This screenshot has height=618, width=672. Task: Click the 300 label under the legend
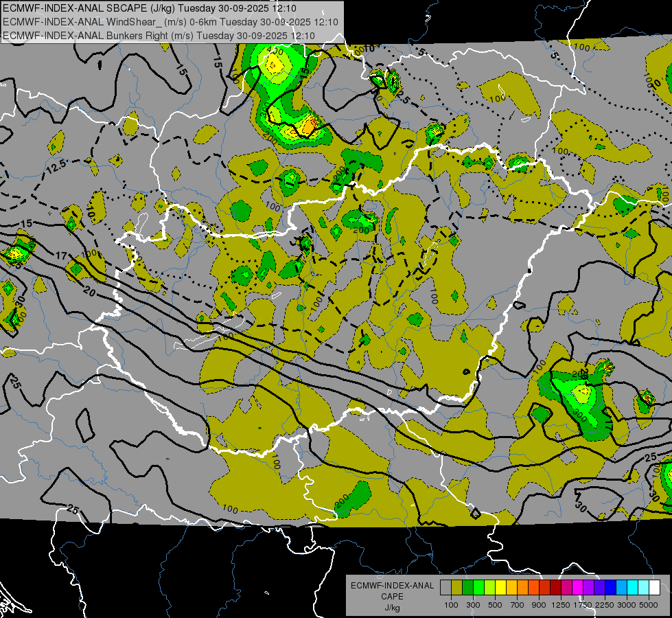[x=473, y=605]
